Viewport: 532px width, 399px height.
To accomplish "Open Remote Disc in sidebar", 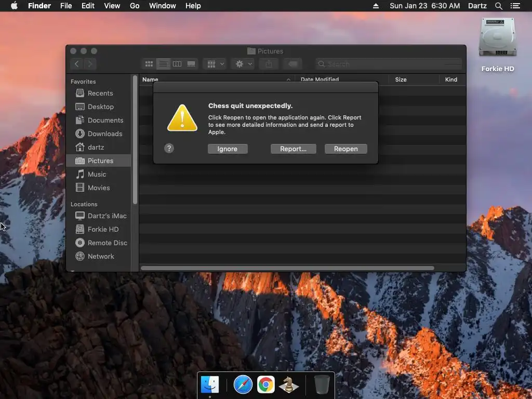I will click(98, 243).
